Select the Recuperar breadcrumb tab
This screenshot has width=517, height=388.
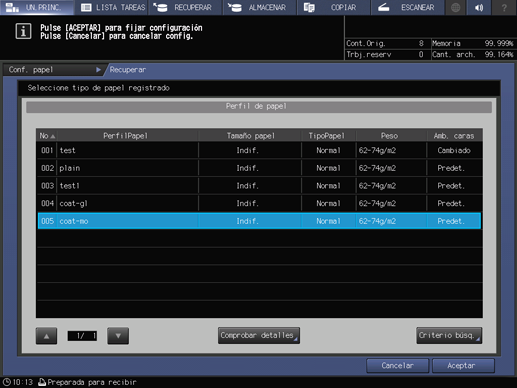tap(128, 70)
